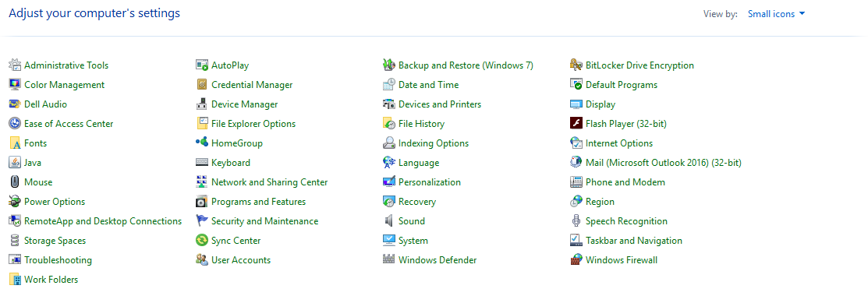Open Programs and Features link
This screenshot has width=868, height=296.
[x=258, y=202]
